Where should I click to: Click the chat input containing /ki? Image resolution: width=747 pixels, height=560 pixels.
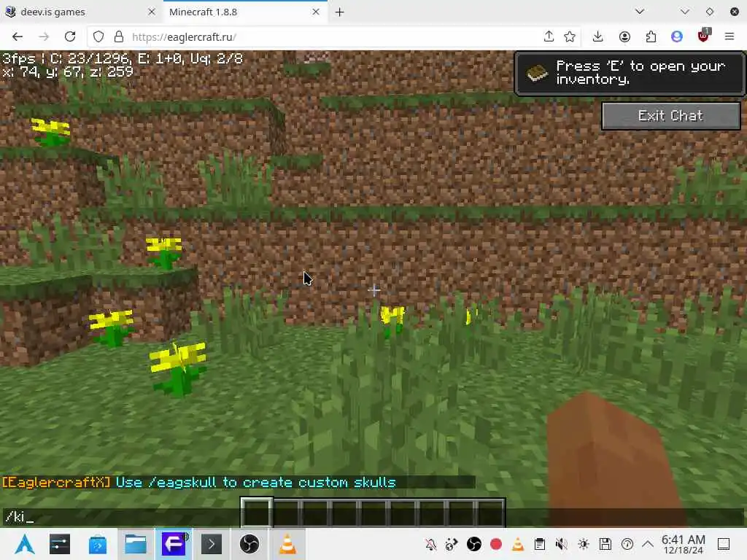(x=373, y=517)
